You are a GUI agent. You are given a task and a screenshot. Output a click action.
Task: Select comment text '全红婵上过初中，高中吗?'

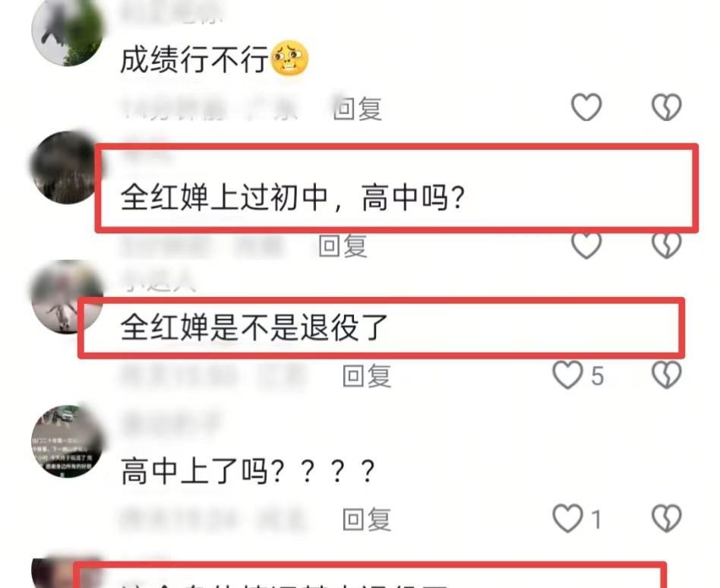(x=292, y=198)
